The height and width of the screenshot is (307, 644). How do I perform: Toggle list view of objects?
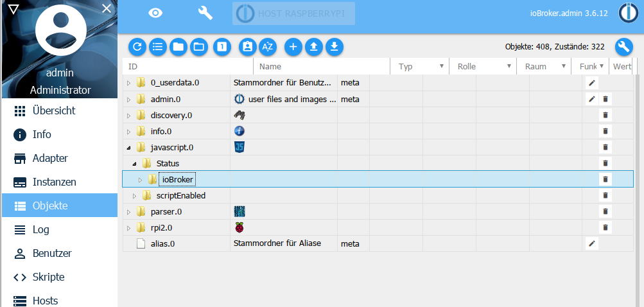pos(158,47)
